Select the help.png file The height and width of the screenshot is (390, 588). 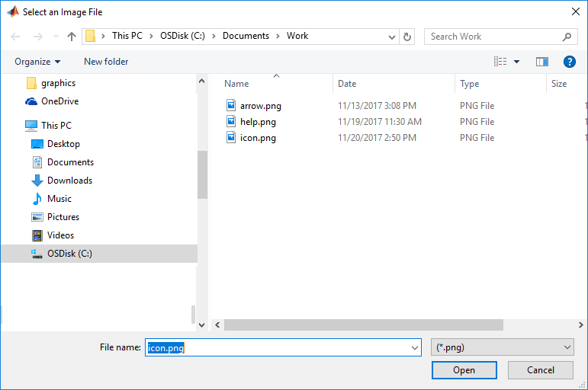click(258, 122)
